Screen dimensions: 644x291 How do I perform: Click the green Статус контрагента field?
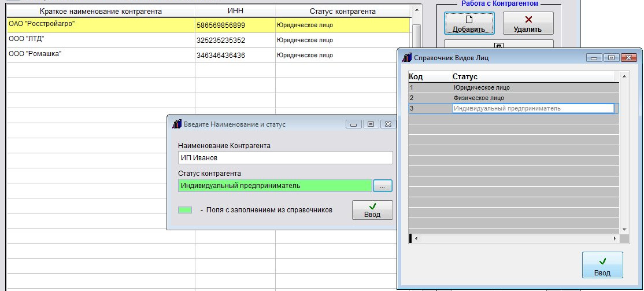pos(275,186)
